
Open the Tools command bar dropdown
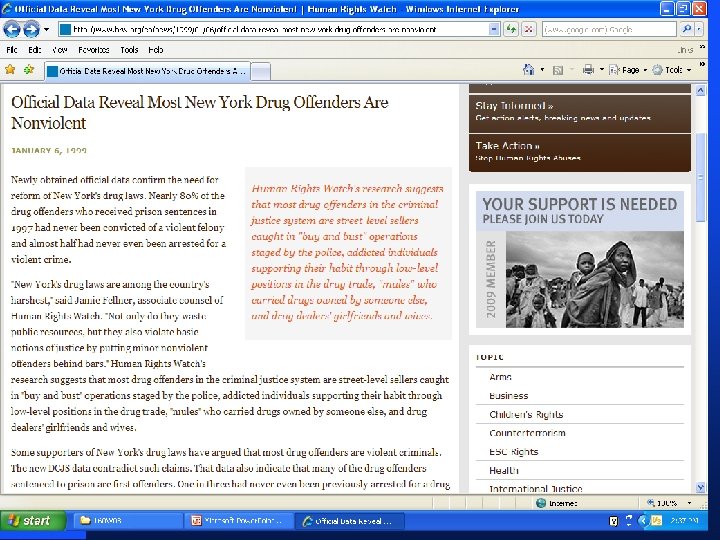point(672,70)
